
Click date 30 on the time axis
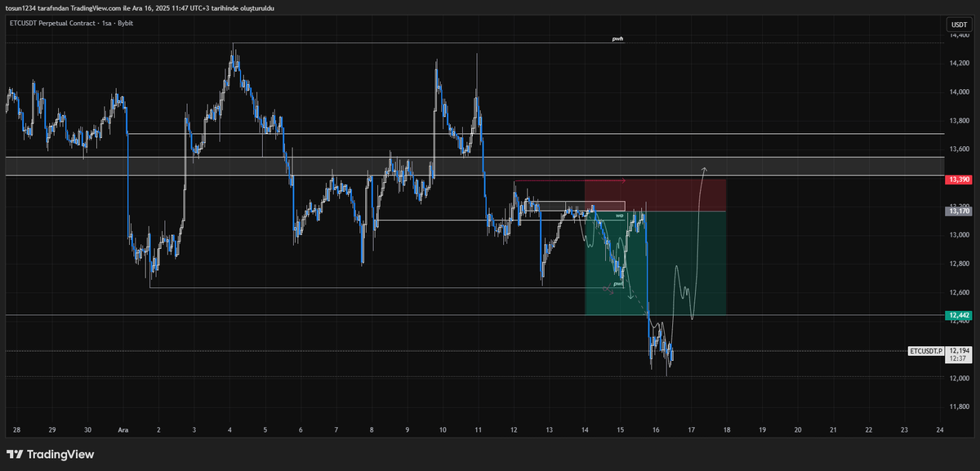87,429
